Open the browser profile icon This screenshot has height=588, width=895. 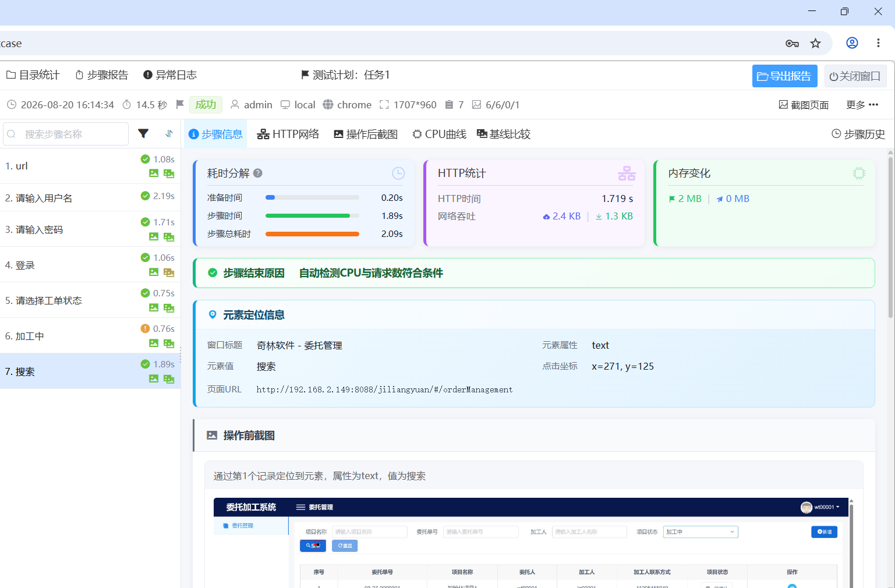[852, 42]
